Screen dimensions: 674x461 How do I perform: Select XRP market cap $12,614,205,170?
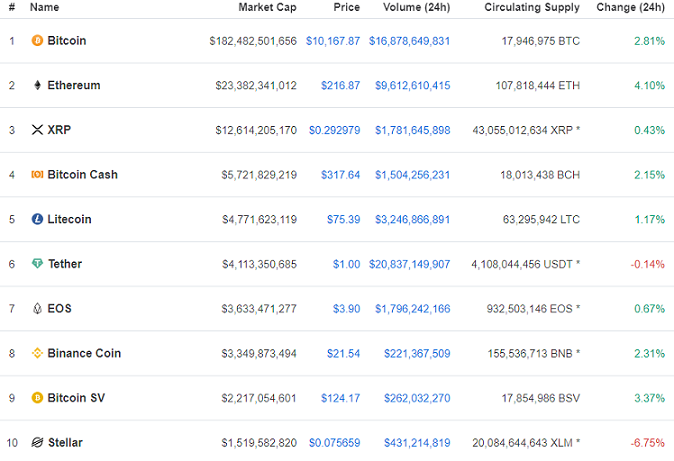tap(256, 130)
